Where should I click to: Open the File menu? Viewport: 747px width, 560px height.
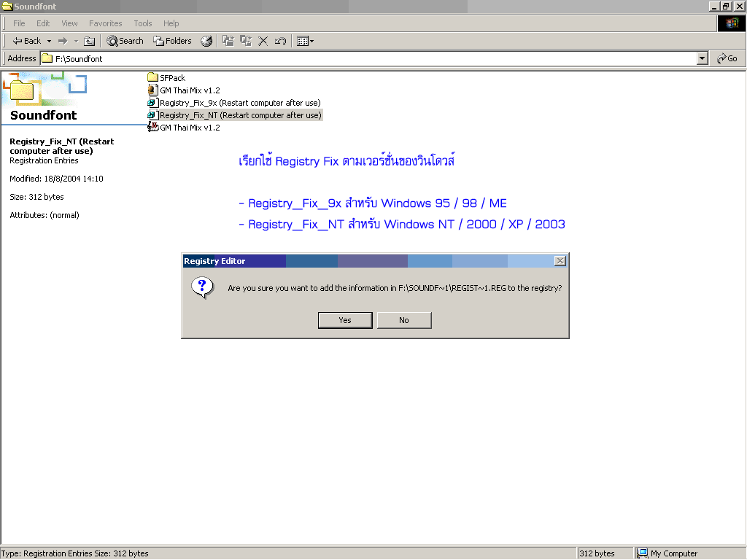(19, 23)
